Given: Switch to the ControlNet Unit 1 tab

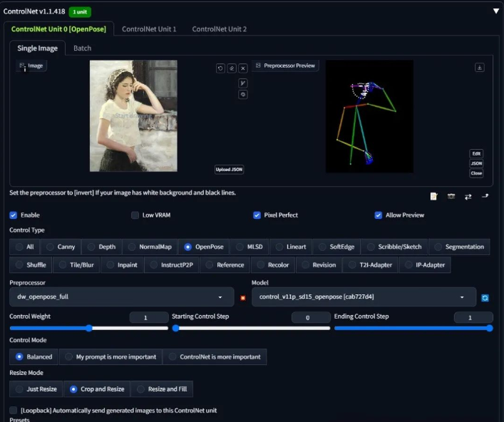Looking at the screenshot, I should coord(149,29).
